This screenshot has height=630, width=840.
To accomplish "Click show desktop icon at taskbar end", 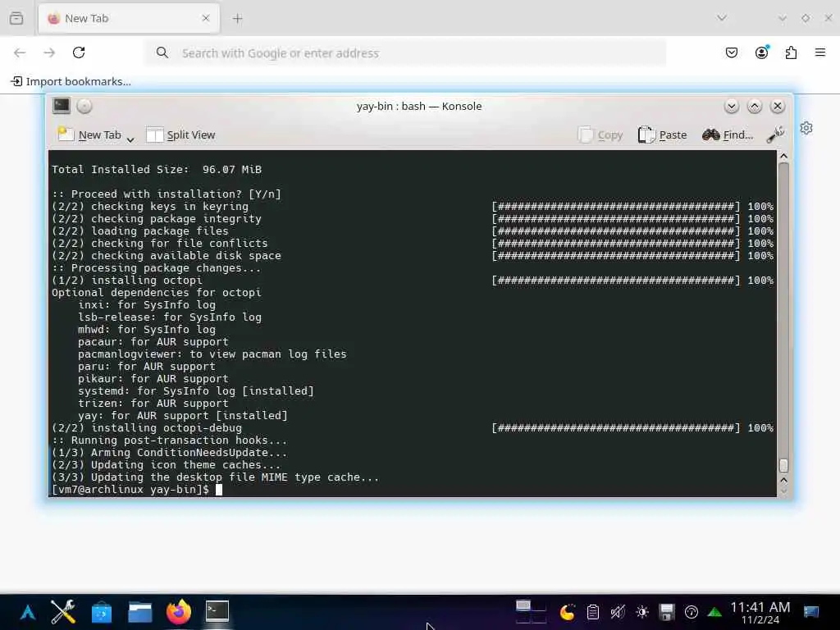I will coord(811,612).
